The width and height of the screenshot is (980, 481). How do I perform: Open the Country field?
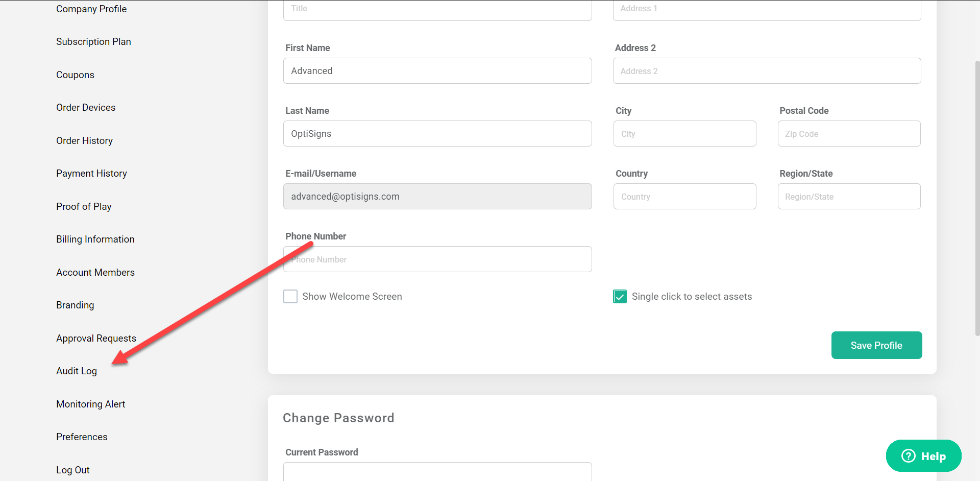tap(684, 197)
